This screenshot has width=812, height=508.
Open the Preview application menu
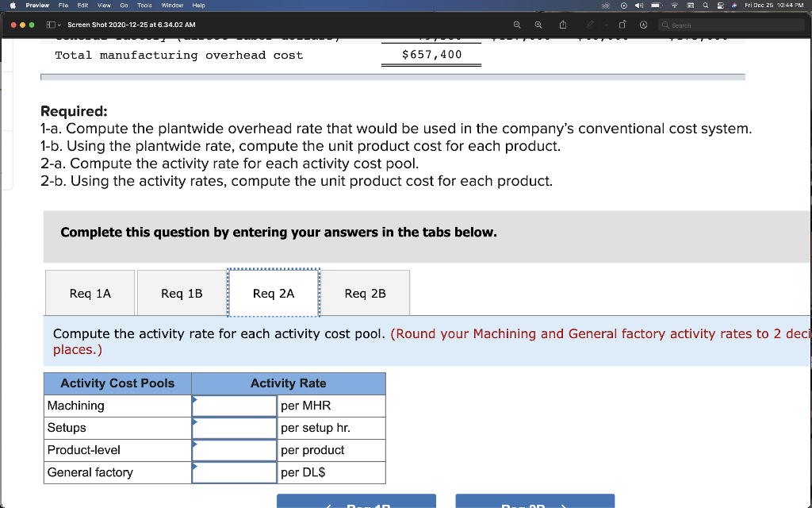point(37,6)
